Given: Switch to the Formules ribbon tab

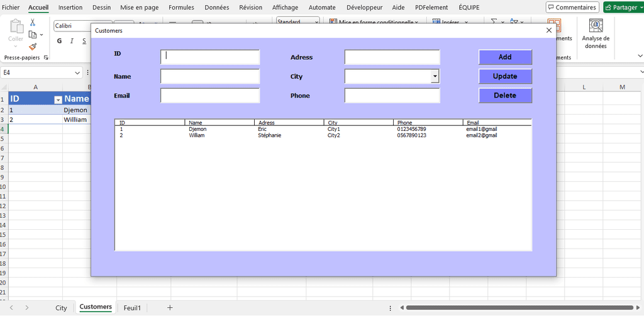Looking at the screenshot, I should pyautogui.click(x=181, y=8).
